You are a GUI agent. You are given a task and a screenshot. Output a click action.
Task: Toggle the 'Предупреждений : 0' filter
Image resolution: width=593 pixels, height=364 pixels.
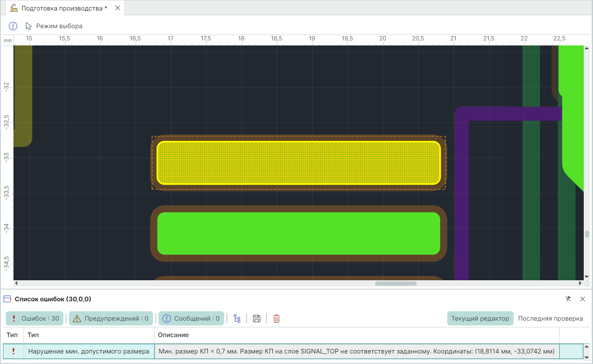[x=111, y=319]
